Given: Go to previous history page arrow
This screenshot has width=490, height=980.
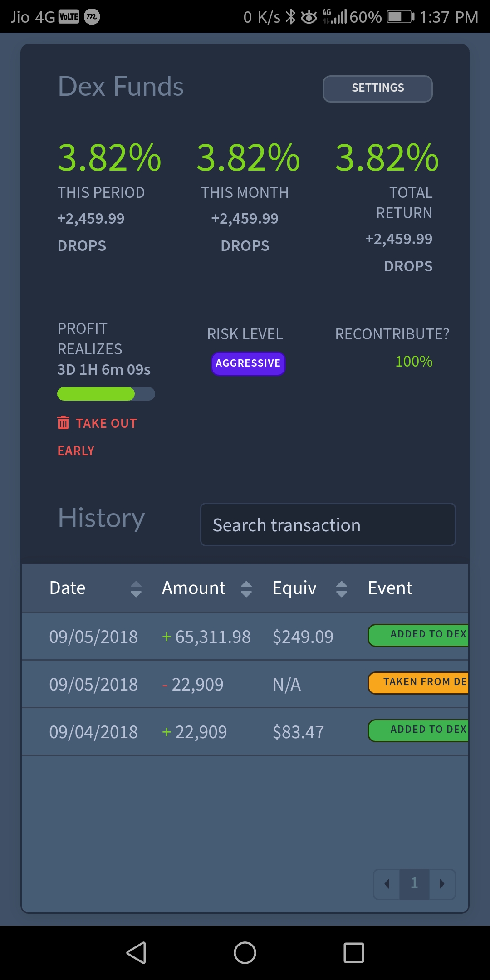Looking at the screenshot, I should [387, 884].
